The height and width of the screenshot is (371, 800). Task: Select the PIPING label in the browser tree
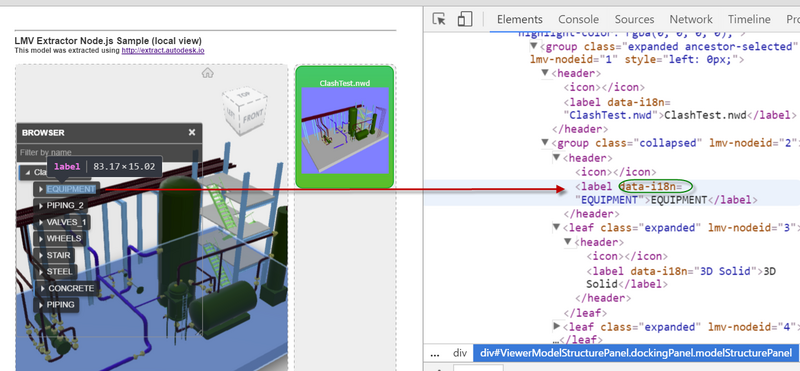click(x=60, y=305)
